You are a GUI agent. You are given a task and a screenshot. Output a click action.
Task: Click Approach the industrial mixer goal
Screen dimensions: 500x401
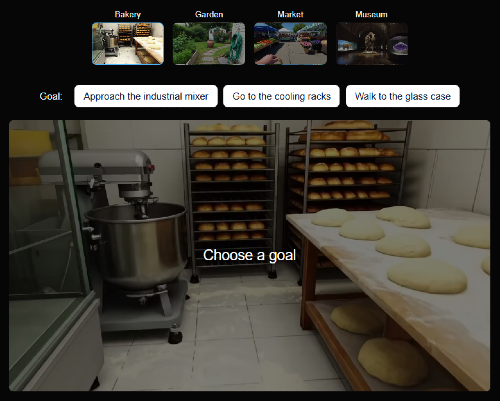[146, 96]
